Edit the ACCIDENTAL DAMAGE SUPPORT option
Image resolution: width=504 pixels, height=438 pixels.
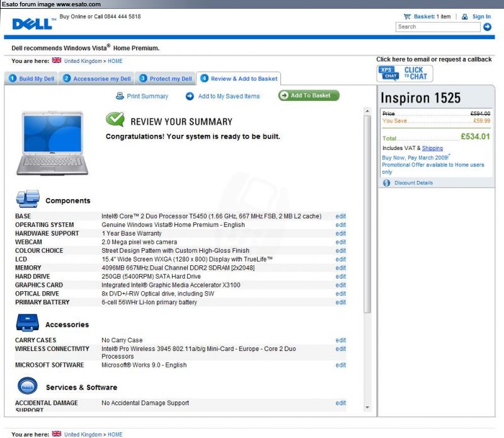341,403
